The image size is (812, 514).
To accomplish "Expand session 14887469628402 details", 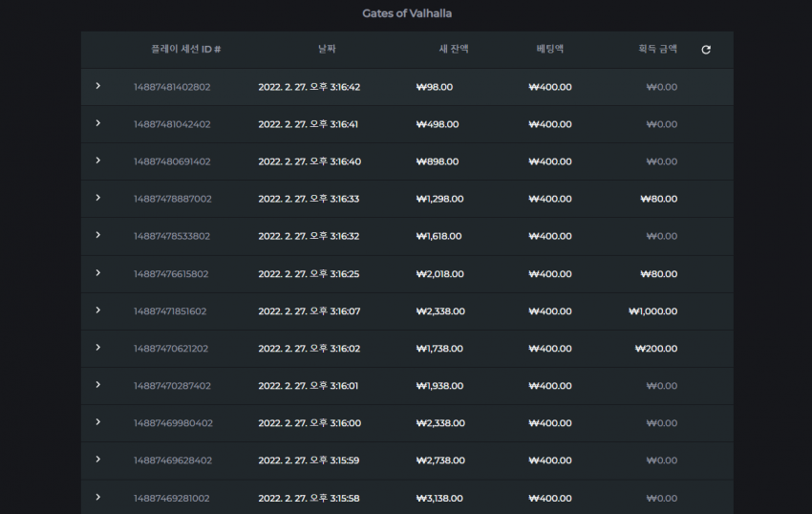I will click(x=97, y=460).
